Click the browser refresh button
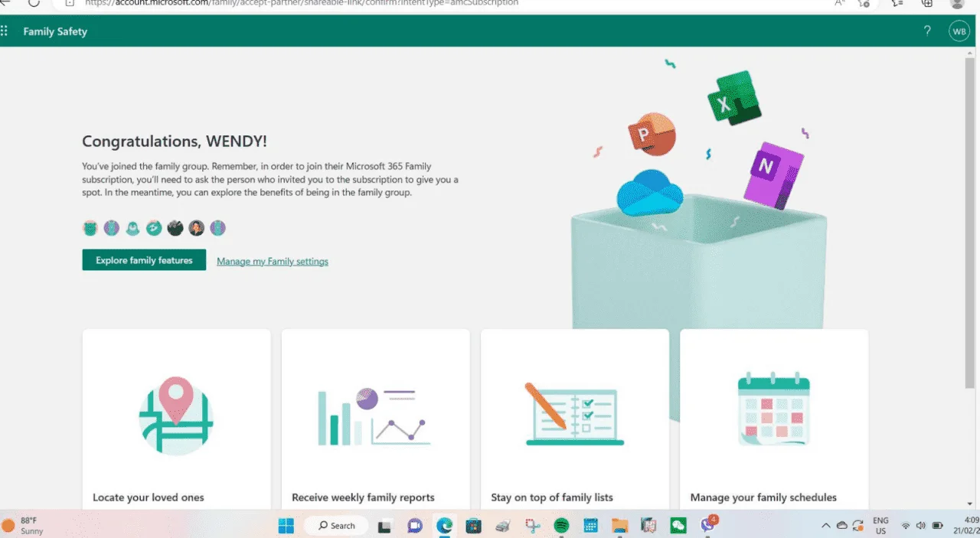Screen dimensions: 980x538 point(34,3)
